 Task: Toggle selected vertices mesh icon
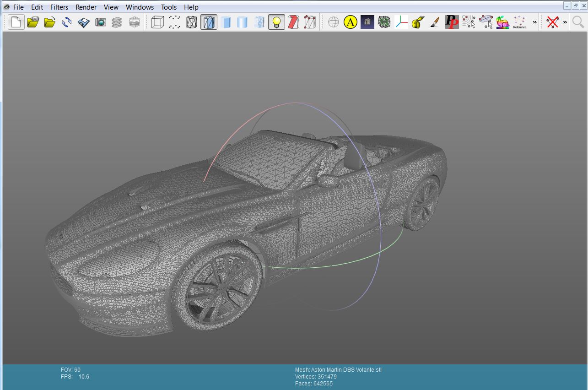310,22
